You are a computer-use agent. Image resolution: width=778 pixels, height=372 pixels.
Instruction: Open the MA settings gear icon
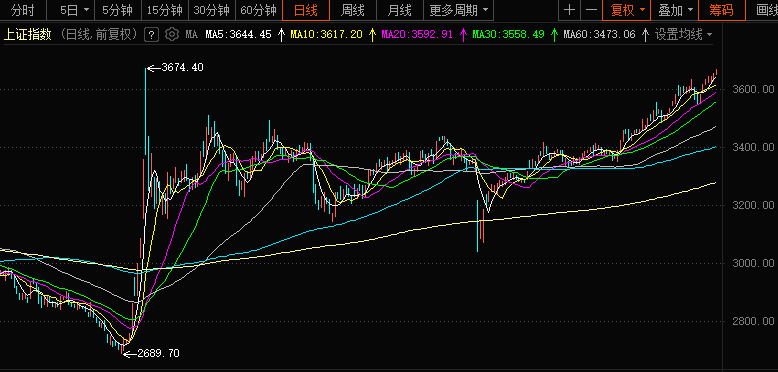(172, 34)
